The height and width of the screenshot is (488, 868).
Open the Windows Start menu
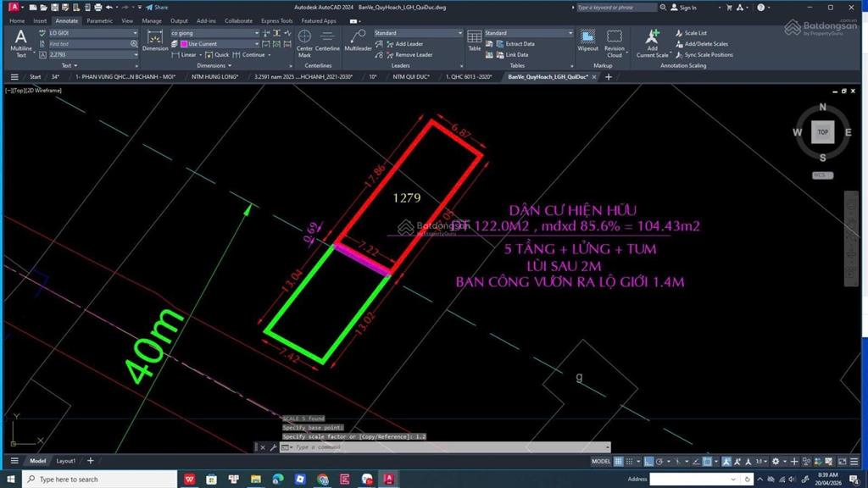(11, 480)
